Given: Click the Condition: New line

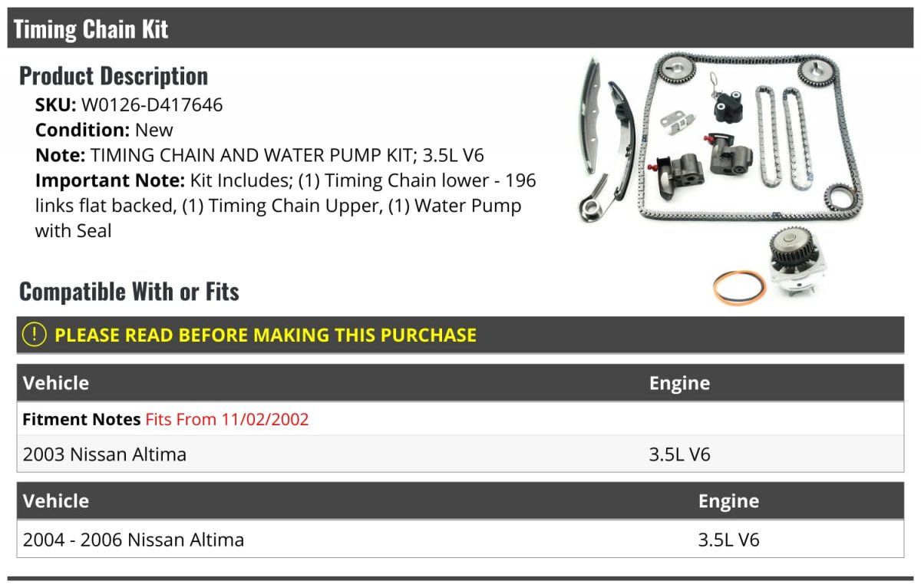Looking at the screenshot, I should pyautogui.click(x=104, y=130).
